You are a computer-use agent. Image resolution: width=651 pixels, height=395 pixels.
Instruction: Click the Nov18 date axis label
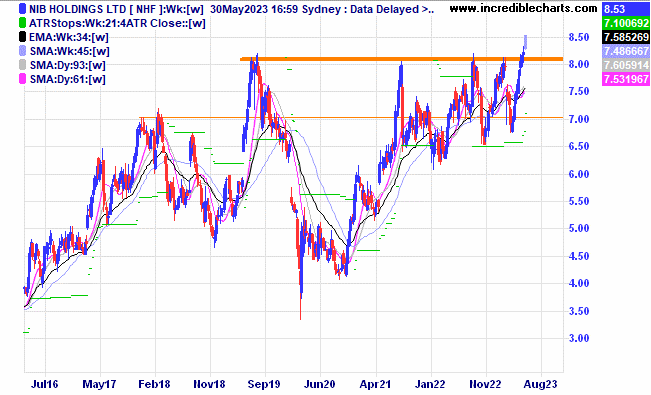[x=209, y=384]
